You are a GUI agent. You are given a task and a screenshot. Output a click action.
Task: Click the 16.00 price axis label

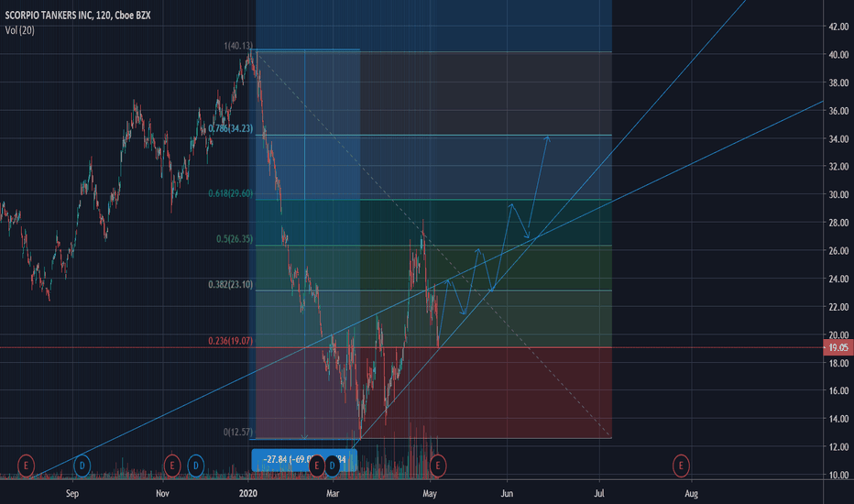838,390
